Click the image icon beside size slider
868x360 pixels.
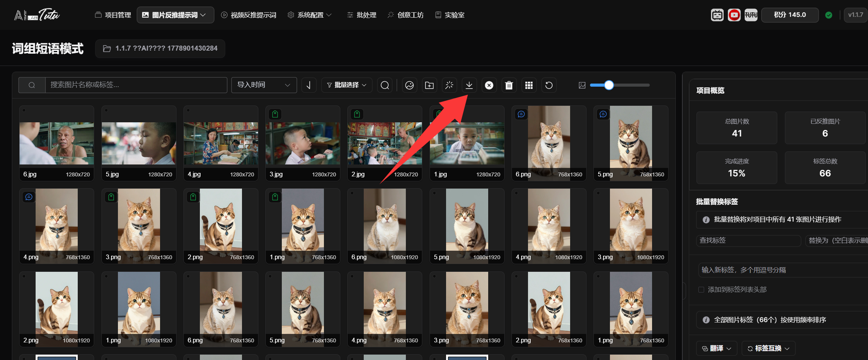click(x=582, y=85)
